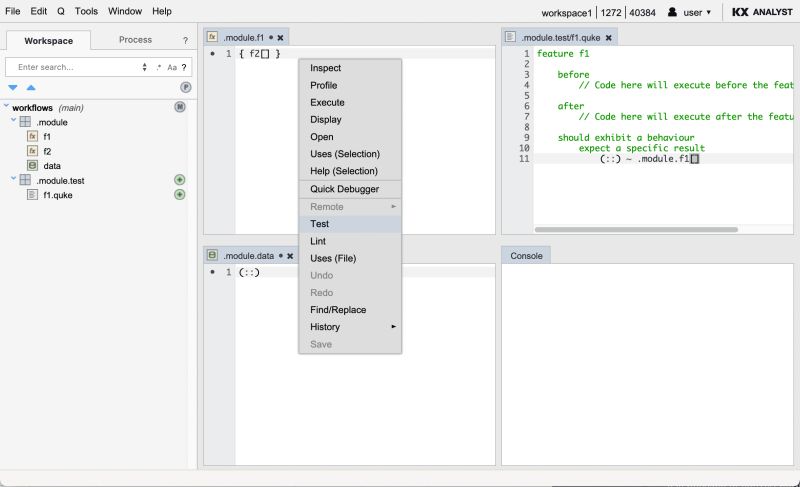Choose Profile from context menu
This screenshot has height=487, width=800.
point(350,85)
